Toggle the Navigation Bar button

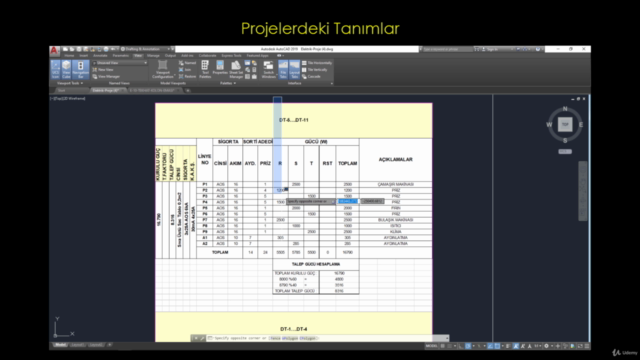(80, 70)
